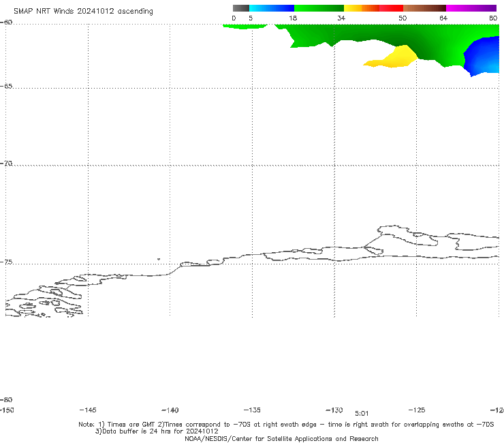Click the longitude label '-140'

[170, 410]
